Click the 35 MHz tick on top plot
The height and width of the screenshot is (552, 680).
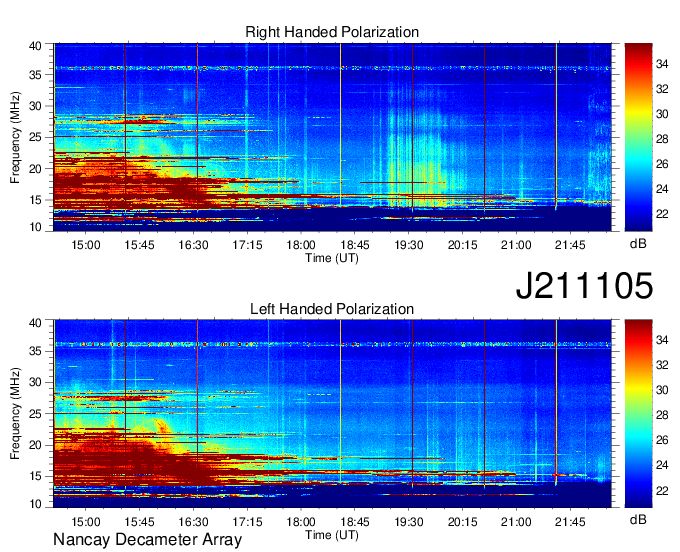[x=35, y=75]
